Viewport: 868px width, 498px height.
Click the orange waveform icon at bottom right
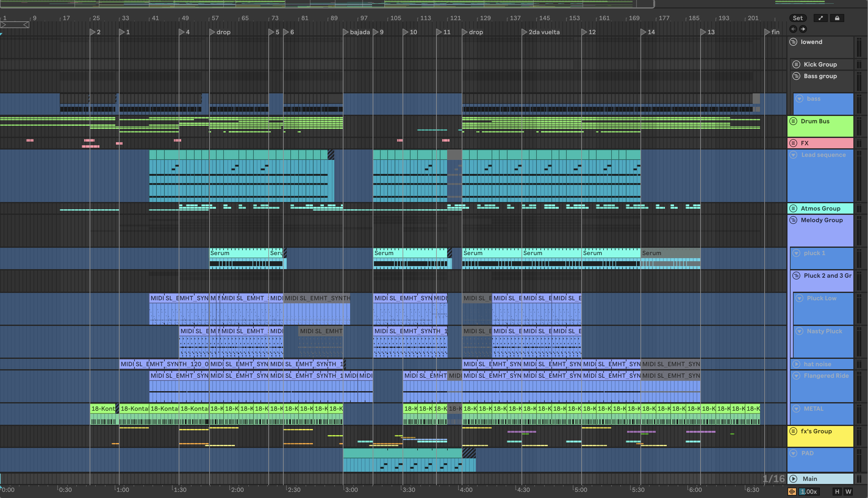coord(792,492)
